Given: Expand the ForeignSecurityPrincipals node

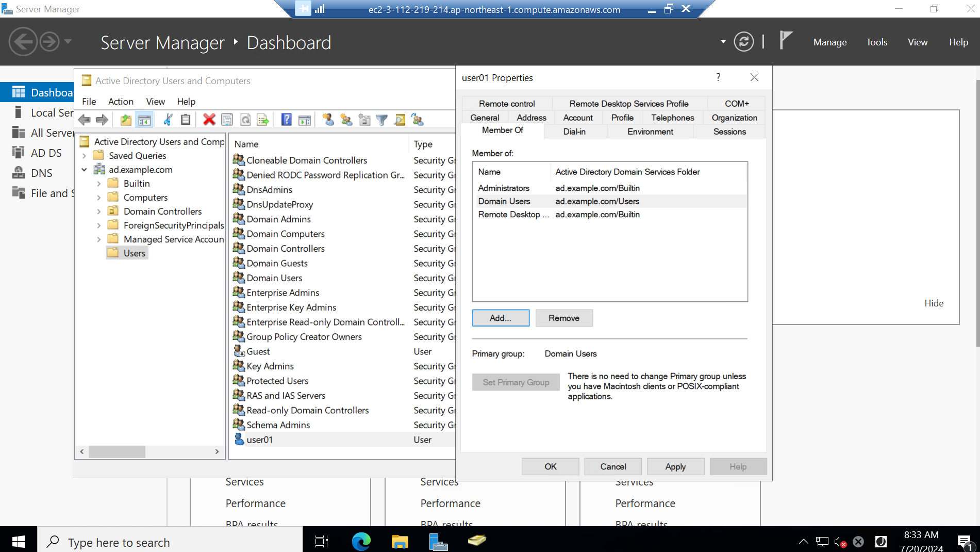Looking at the screenshot, I should pyautogui.click(x=99, y=225).
